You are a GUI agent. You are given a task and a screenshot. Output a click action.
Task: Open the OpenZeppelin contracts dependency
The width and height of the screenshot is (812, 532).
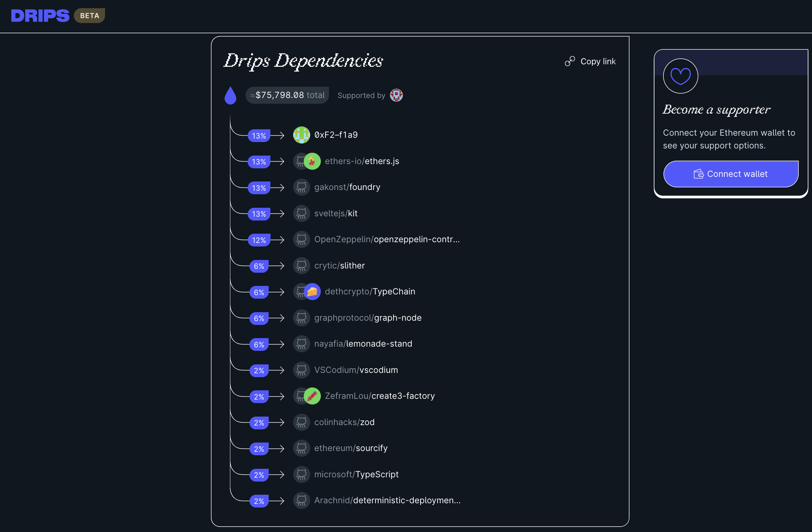tap(387, 239)
